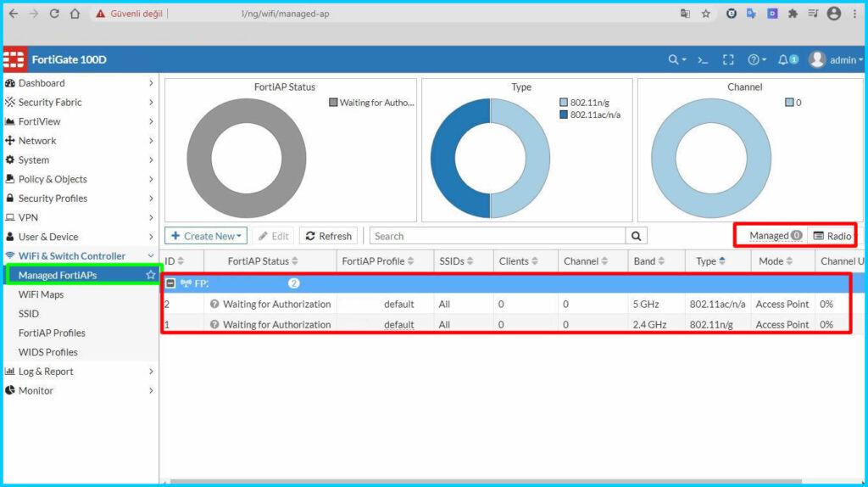Bookmark this page with star icon

[706, 14]
